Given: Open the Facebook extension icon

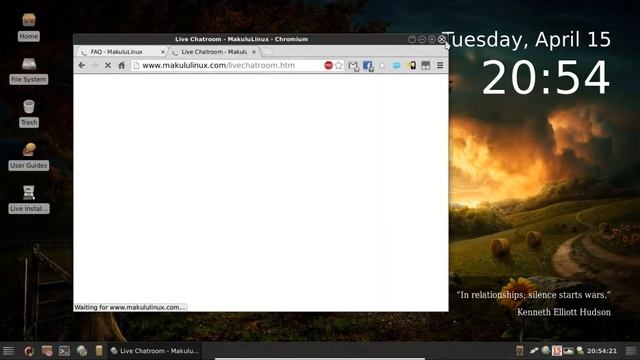Looking at the screenshot, I should pos(368,66).
